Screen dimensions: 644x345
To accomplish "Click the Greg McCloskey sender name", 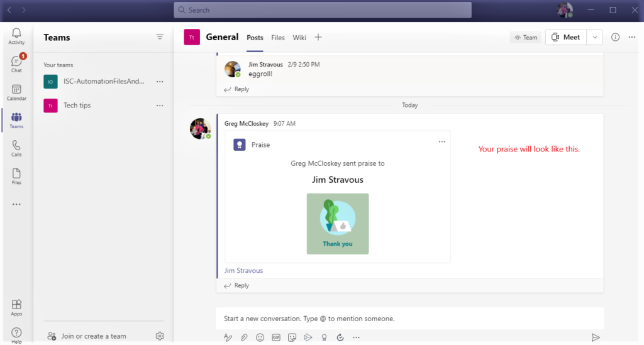I will point(247,123).
